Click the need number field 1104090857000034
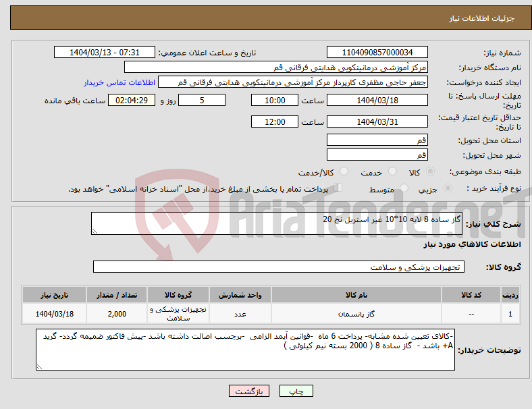 (377, 52)
